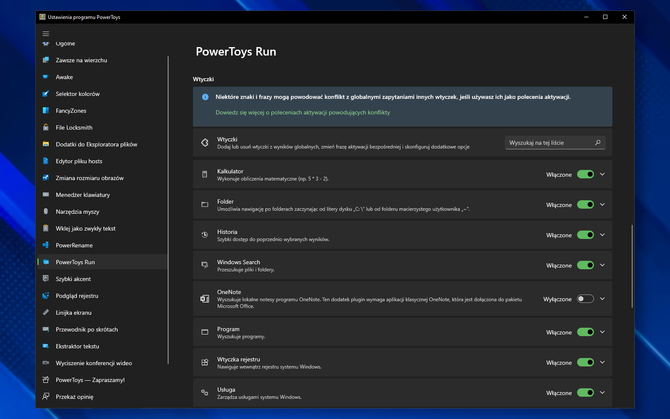Click the File Locksmith lock icon
This screenshot has height=419, width=670.
click(46, 127)
